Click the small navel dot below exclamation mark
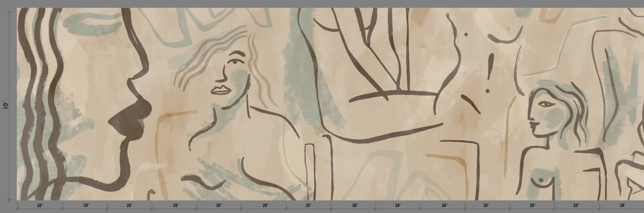Screen dimensions: 644x213 pyautogui.click(x=487, y=91)
